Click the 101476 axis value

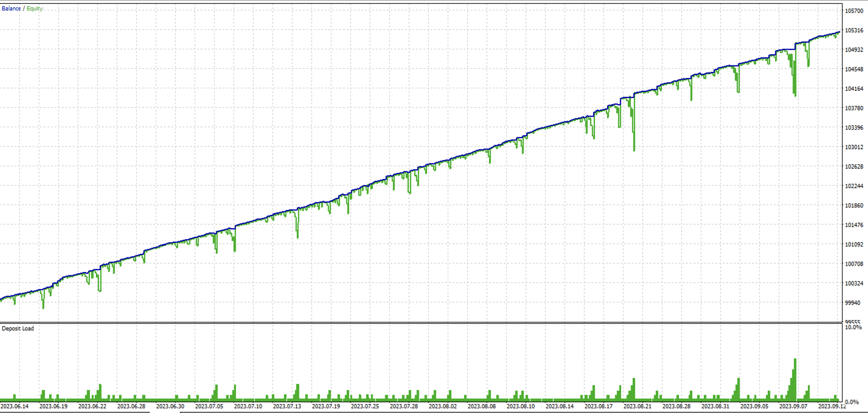click(x=854, y=225)
